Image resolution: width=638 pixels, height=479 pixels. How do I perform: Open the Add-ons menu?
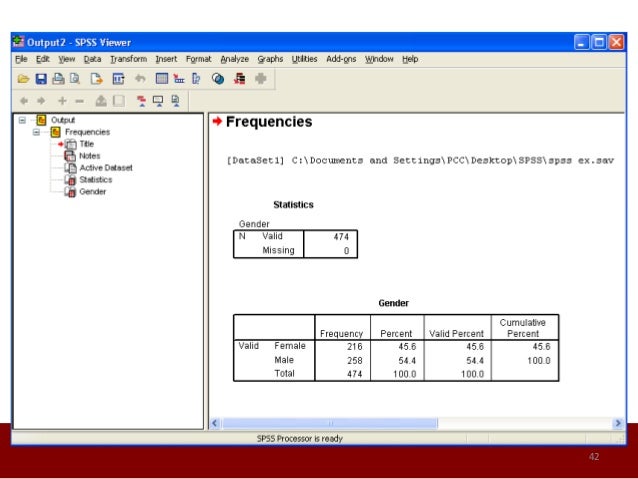[x=341, y=59]
